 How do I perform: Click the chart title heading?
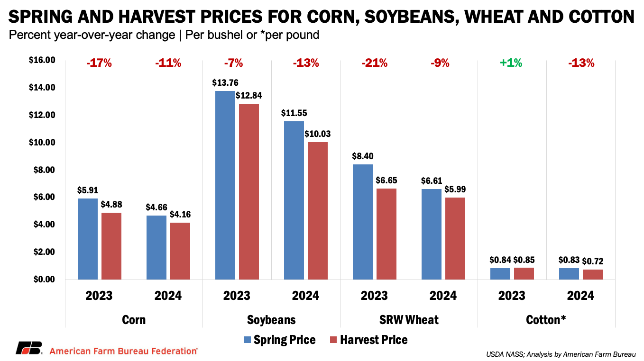[x=322, y=17]
